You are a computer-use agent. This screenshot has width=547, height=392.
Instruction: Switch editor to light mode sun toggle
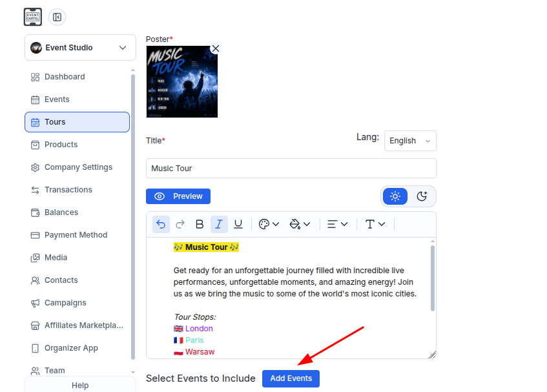(395, 196)
